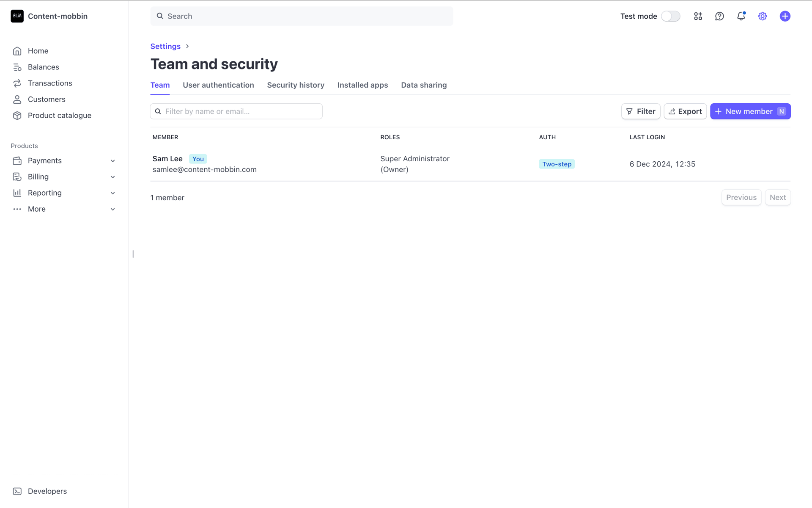Open Home from the sidebar

pos(38,51)
